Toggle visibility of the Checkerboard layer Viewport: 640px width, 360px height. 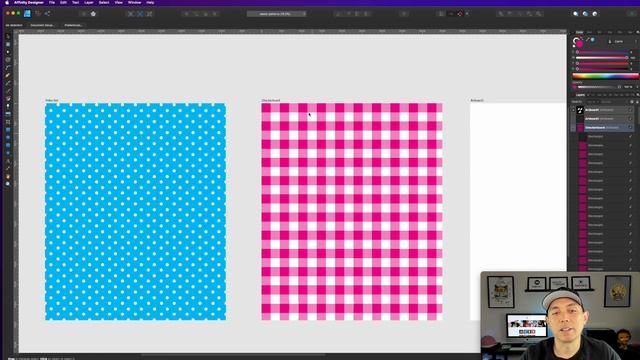630,128
